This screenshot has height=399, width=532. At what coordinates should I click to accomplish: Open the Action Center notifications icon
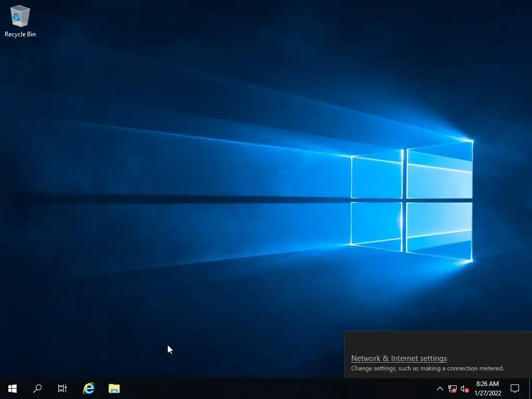[x=515, y=389]
